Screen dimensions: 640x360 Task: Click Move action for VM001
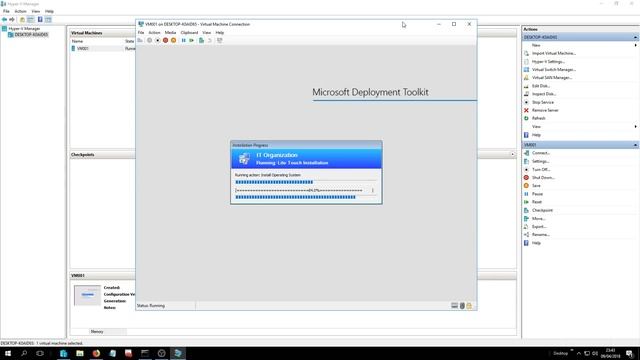pos(538,219)
